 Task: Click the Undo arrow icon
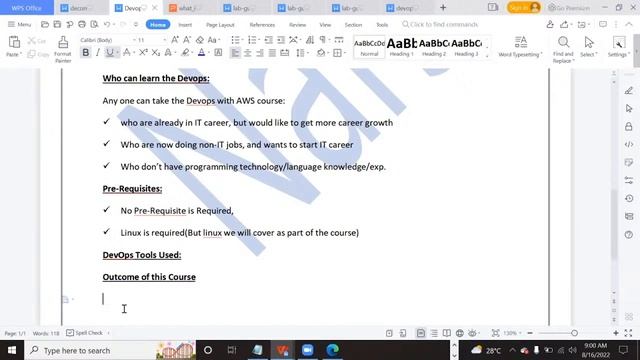(x=107, y=24)
